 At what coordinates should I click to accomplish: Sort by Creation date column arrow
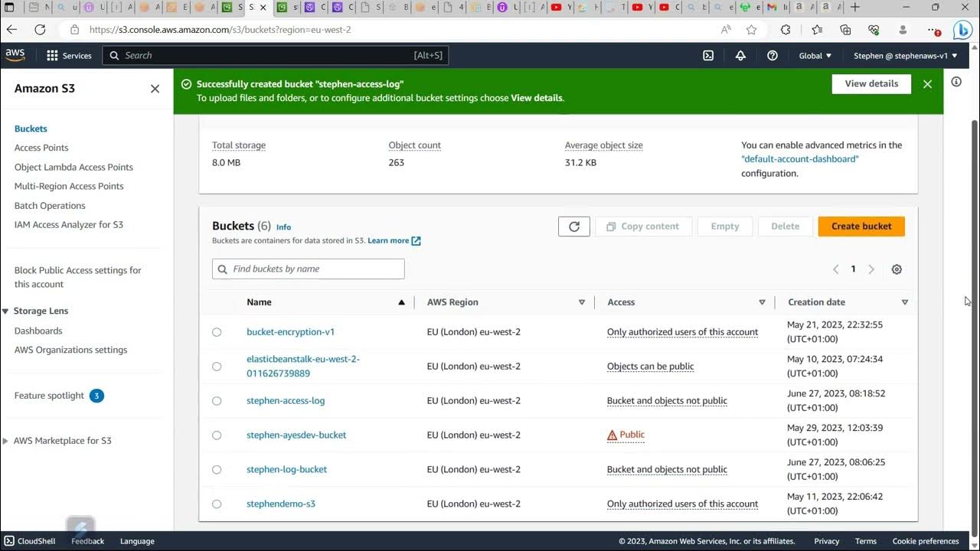[905, 302]
